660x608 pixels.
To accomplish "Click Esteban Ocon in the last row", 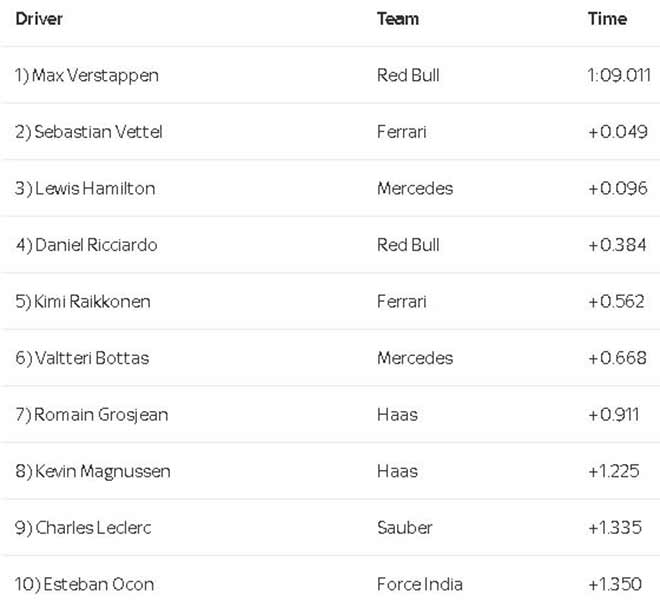I will (84, 584).
